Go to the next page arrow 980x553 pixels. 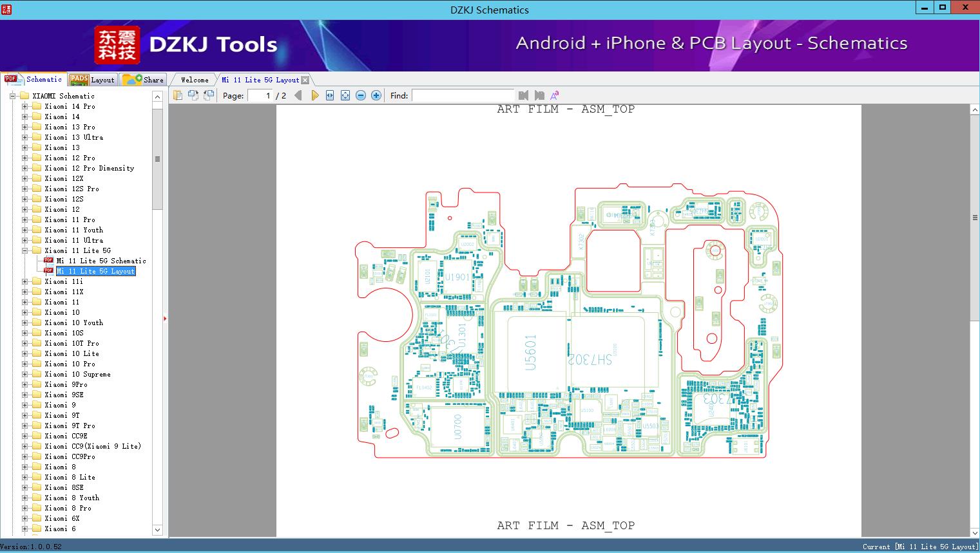pos(314,95)
